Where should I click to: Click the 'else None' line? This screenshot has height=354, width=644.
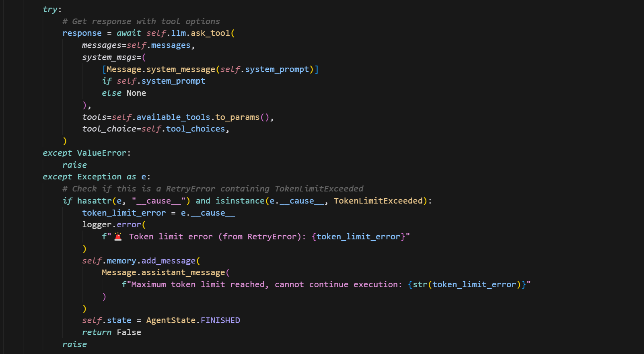click(124, 93)
